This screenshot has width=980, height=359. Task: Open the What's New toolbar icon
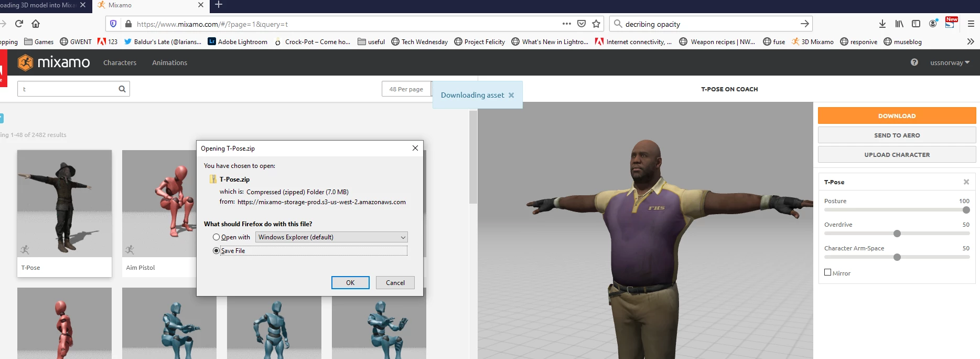tap(951, 23)
